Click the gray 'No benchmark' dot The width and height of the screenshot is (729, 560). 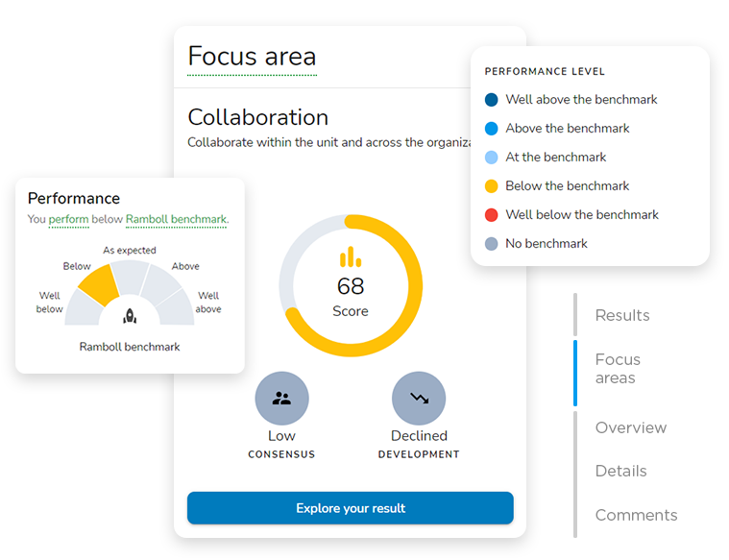pos(492,244)
